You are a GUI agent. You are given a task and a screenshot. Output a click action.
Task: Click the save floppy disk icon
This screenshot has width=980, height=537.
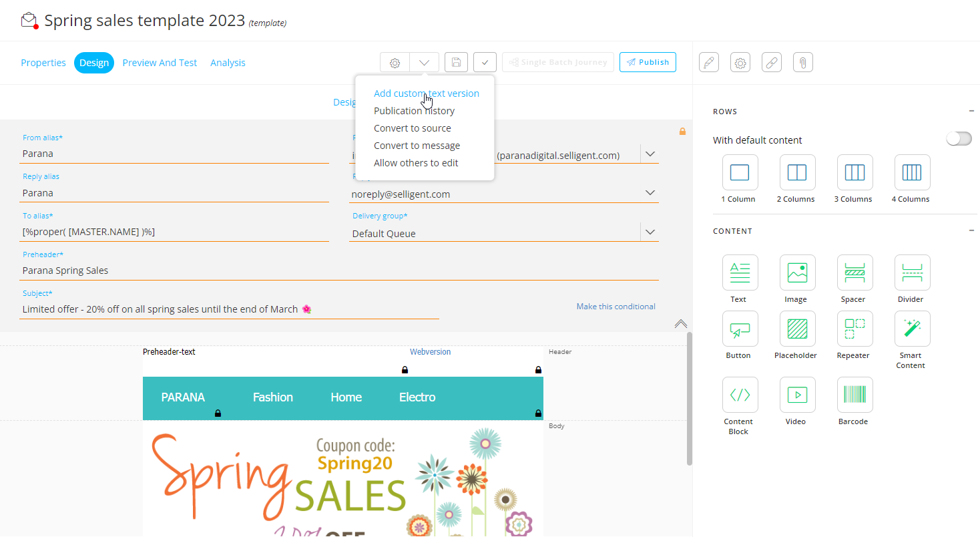click(x=456, y=62)
